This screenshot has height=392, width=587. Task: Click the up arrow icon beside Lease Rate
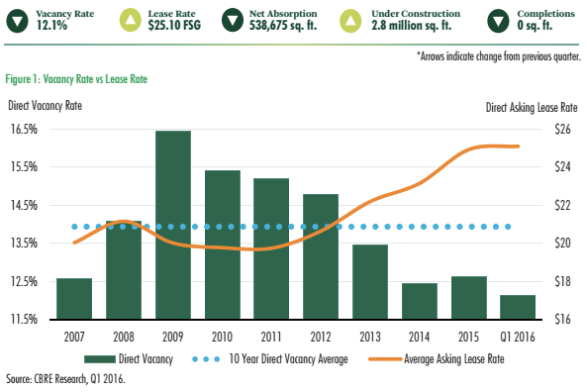[x=131, y=20]
